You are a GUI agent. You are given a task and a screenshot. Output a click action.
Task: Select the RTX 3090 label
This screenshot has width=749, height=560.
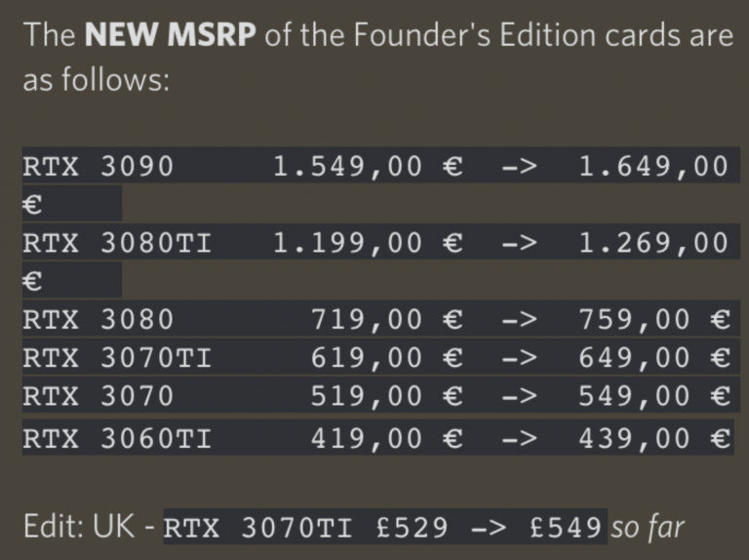pyautogui.click(x=98, y=166)
